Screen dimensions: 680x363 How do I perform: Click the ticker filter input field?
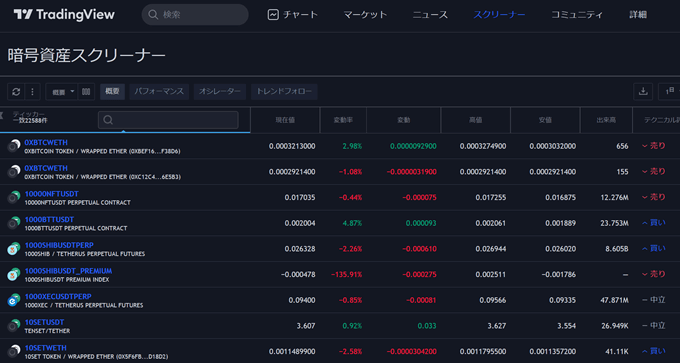point(168,120)
